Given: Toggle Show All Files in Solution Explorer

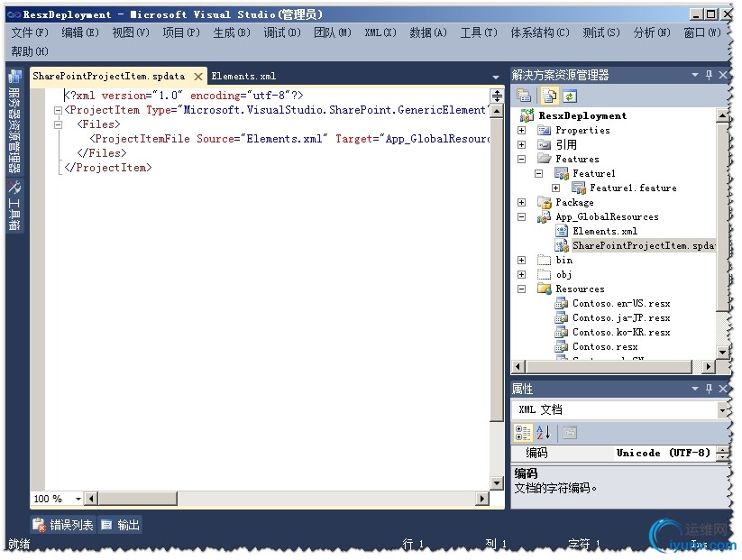Looking at the screenshot, I should (549, 96).
